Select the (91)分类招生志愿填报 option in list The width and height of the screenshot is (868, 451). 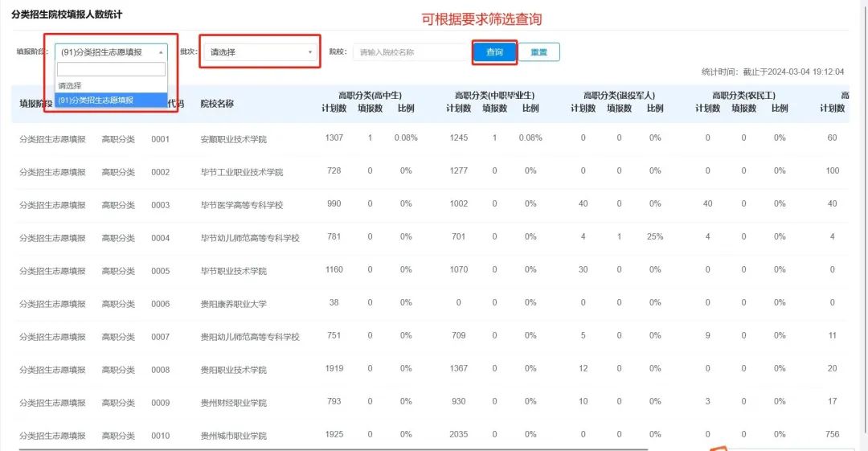111,100
